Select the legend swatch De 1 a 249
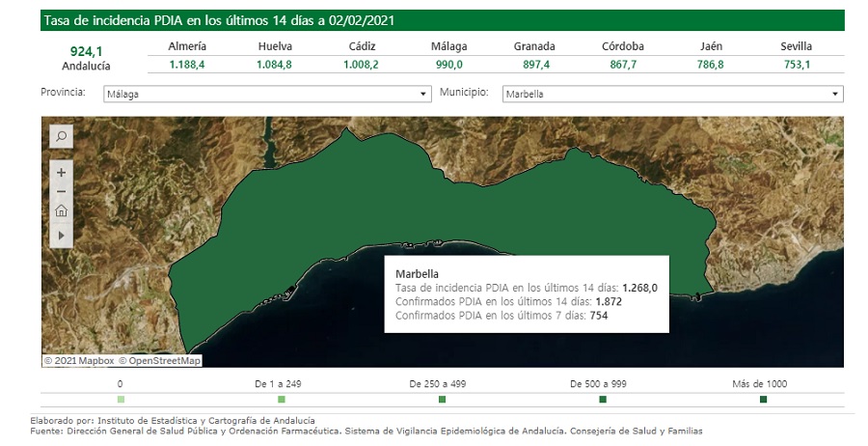Screen dimensions: 868x446 click(282, 400)
